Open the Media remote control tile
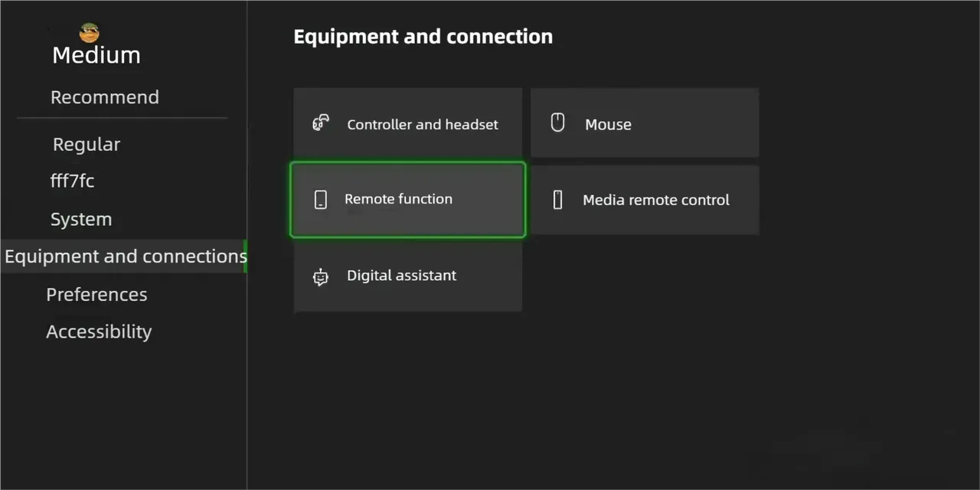 655,200
